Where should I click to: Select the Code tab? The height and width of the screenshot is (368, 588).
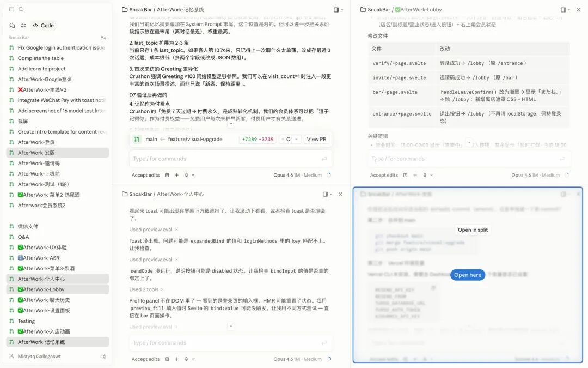(x=42, y=25)
